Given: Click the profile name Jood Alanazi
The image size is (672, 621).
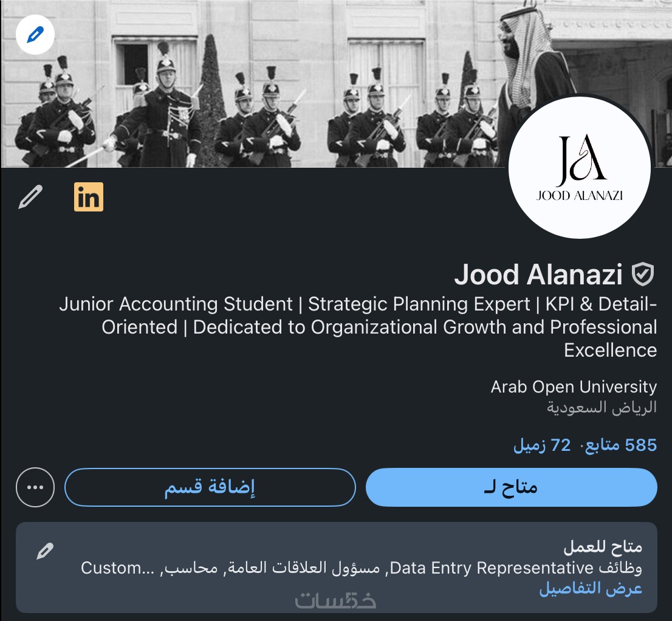Looking at the screenshot, I should 538,275.
